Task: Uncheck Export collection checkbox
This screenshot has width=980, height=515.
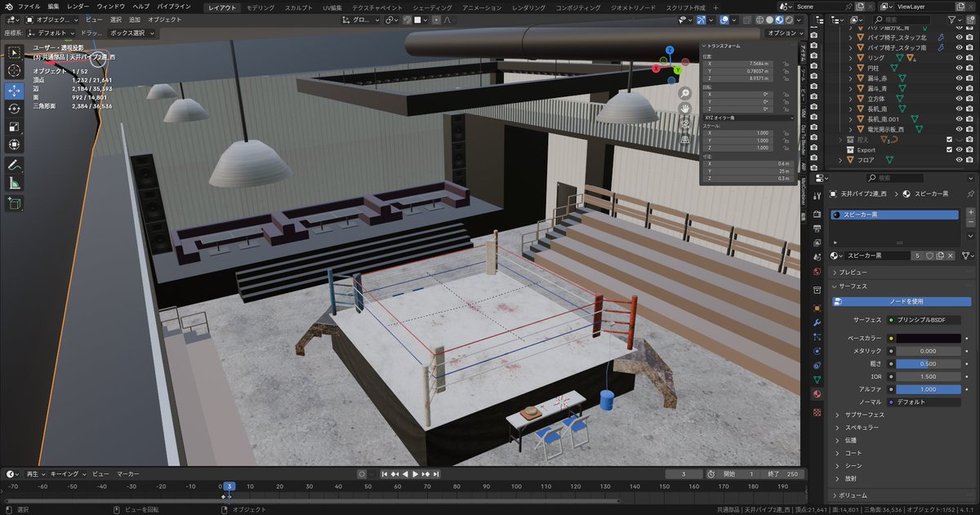Action: 948,150
